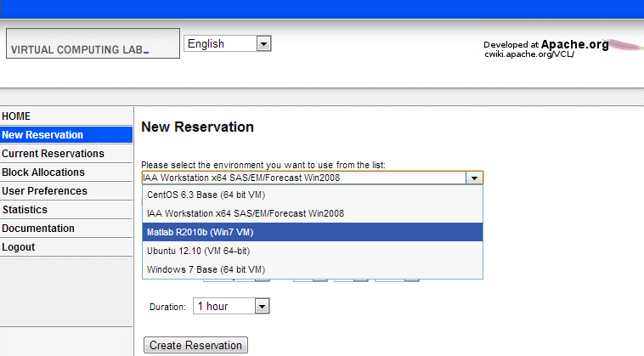
Task: Open the English language dropdown arrow
Action: pyautogui.click(x=263, y=43)
